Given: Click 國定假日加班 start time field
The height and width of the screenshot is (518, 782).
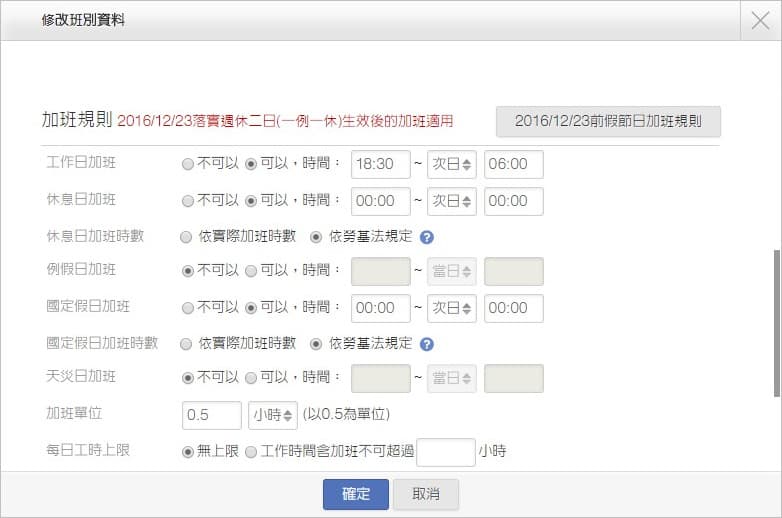Looking at the screenshot, I should [x=381, y=309].
